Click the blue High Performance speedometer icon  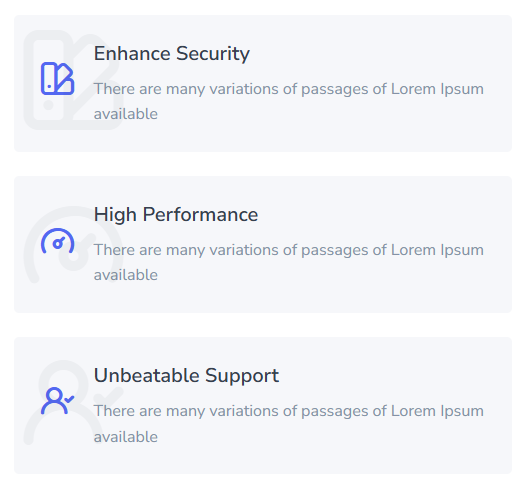(x=57, y=241)
